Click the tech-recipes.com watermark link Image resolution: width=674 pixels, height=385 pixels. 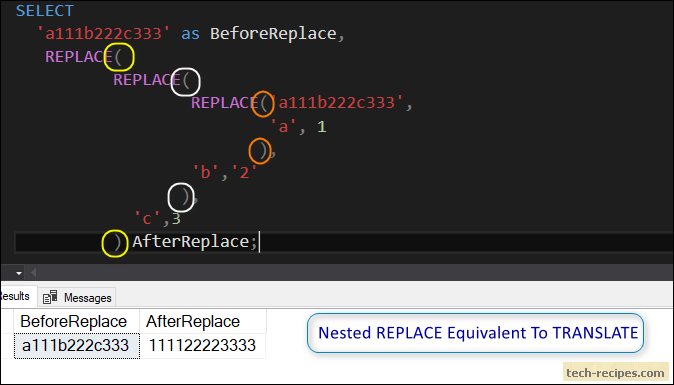tap(616, 372)
